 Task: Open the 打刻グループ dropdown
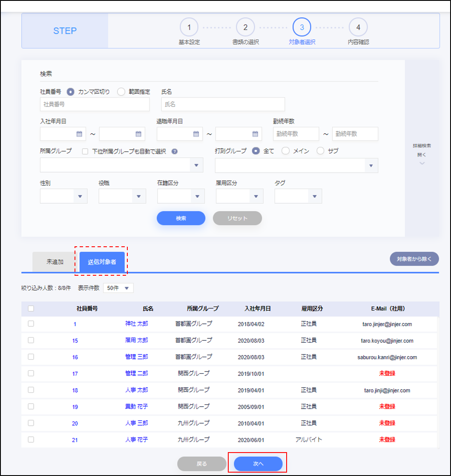tap(296, 165)
